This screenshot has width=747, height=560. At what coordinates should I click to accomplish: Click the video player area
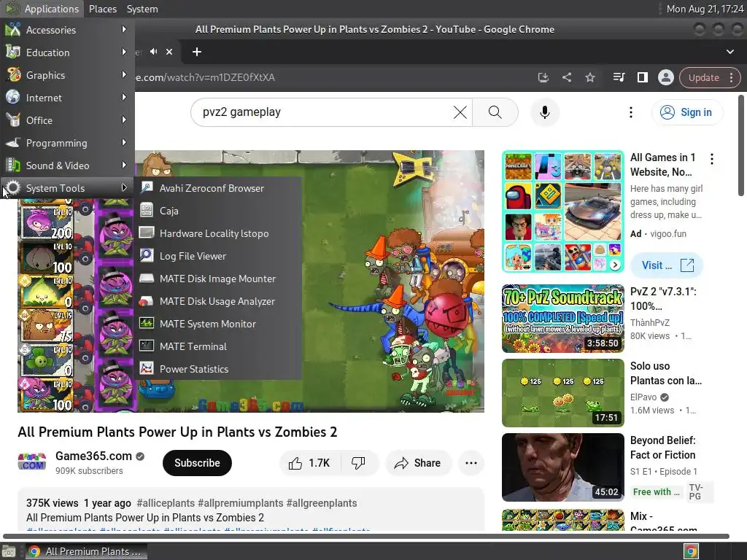(x=393, y=281)
